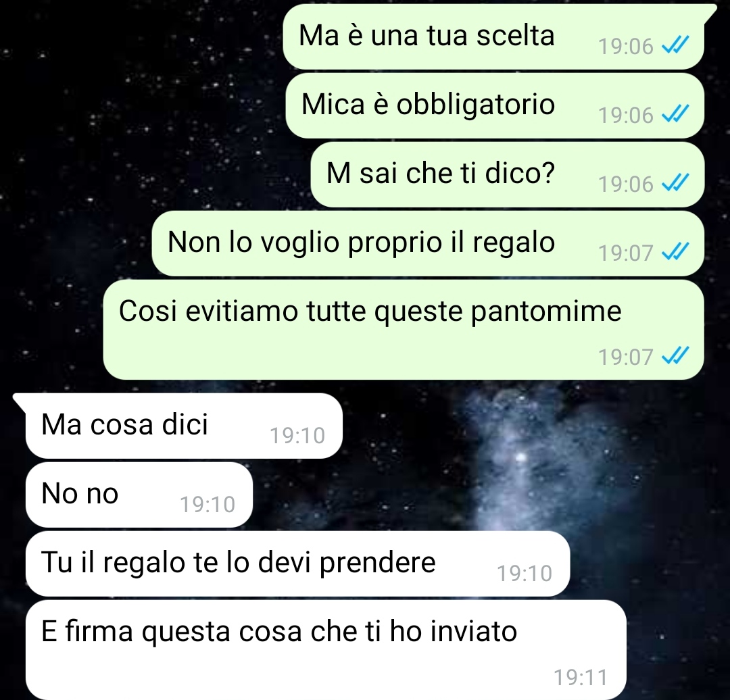Click read ticks beside 'M sai che ti dico?'
Screen dimensions: 730x700
click(x=675, y=183)
